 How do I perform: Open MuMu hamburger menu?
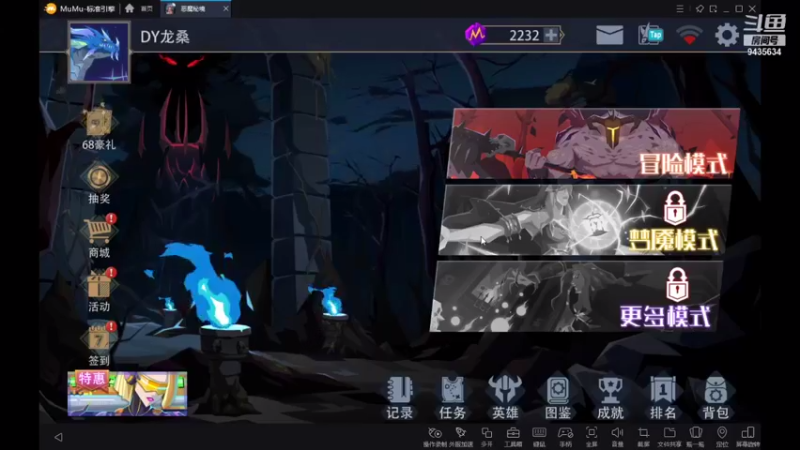[x=680, y=9]
